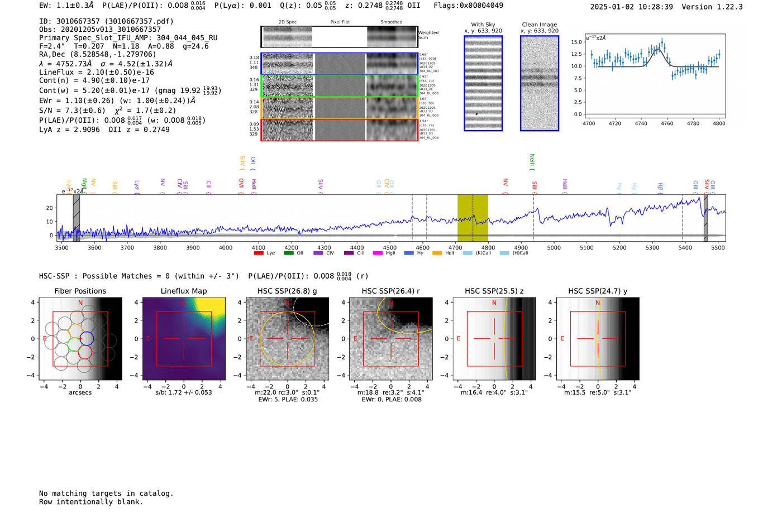782x532 pixels.
Task: Click the Weighted Sum Smoothed image
Action: pyautogui.click(x=392, y=37)
